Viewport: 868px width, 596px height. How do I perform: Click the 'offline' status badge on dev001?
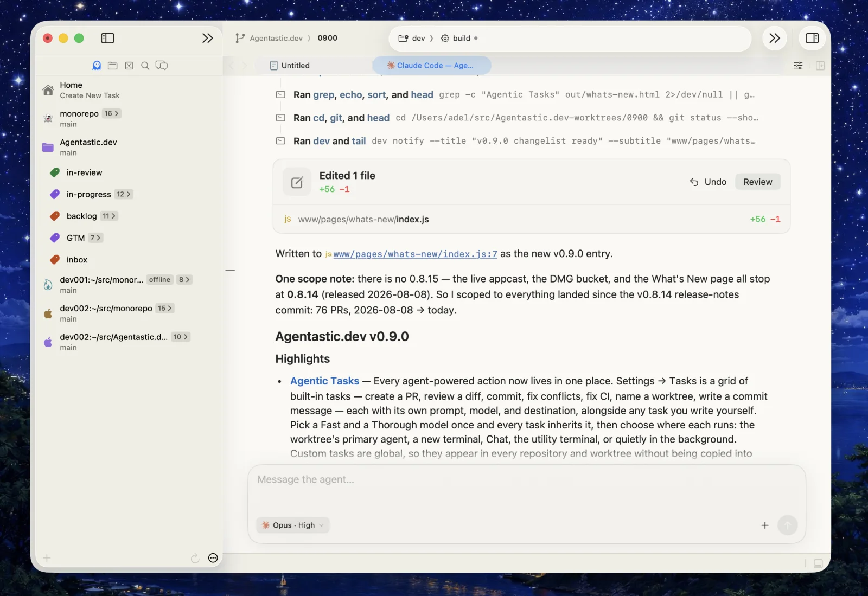[159, 280]
